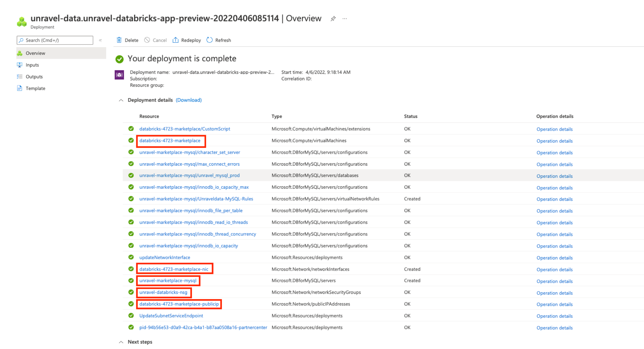Click the Resource column header
Image resolution: width=644 pixels, height=349 pixels.
pos(149,116)
